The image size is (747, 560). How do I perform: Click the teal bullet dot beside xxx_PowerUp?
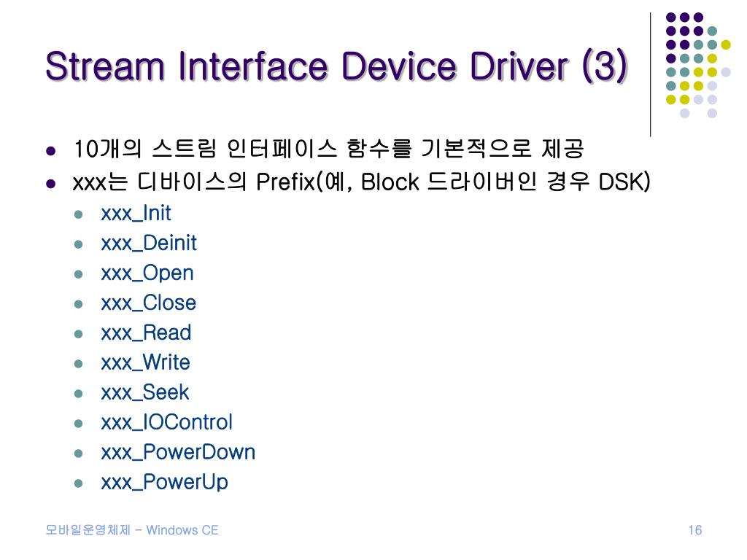79,484
